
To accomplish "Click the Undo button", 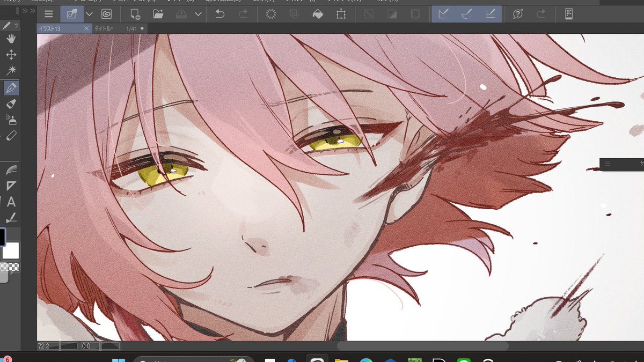I will click(x=219, y=14).
